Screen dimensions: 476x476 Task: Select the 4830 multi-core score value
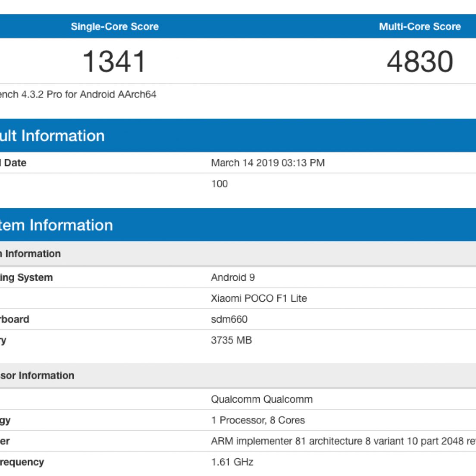pos(420,61)
